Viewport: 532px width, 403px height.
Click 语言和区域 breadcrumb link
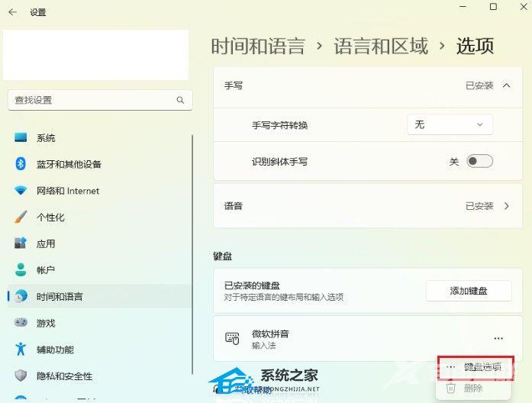381,46
